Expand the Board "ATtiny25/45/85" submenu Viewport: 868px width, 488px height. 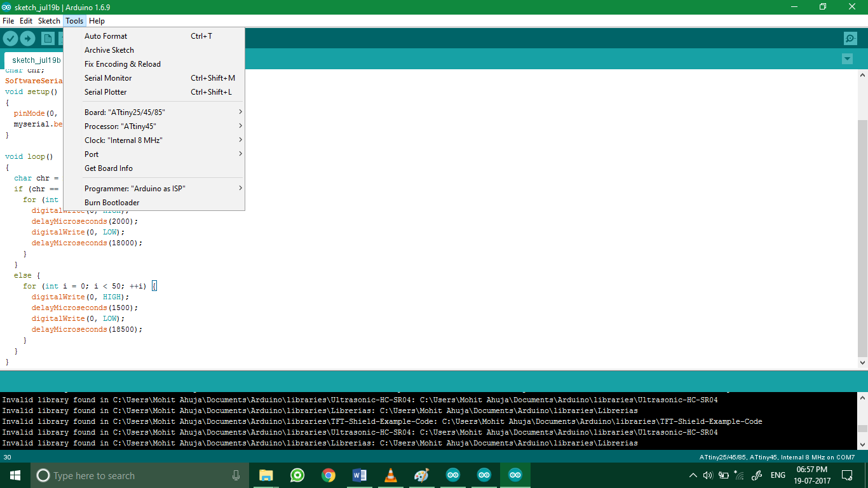coord(154,112)
